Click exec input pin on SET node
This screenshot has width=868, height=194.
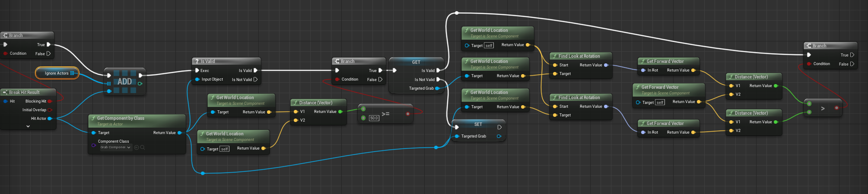(456, 127)
